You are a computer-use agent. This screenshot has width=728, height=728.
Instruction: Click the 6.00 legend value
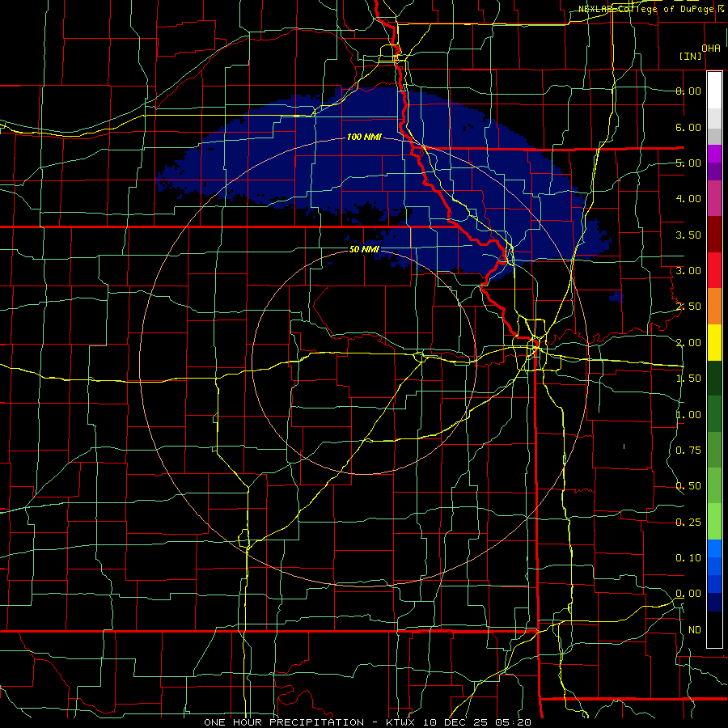[688, 127]
